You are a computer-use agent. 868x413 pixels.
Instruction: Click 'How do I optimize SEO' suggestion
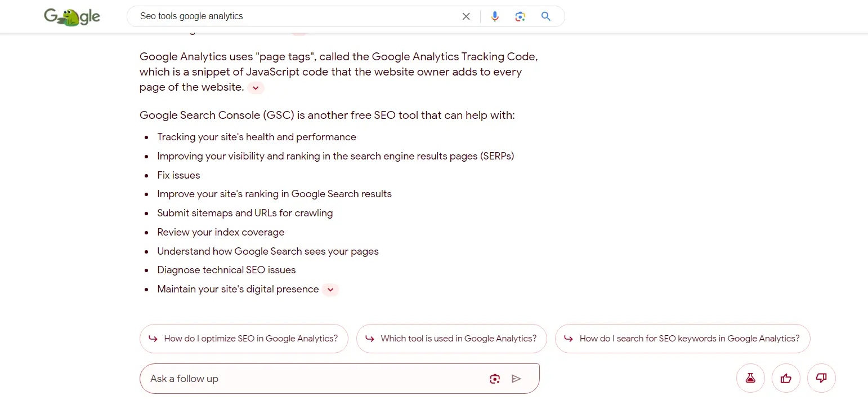point(244,339)
